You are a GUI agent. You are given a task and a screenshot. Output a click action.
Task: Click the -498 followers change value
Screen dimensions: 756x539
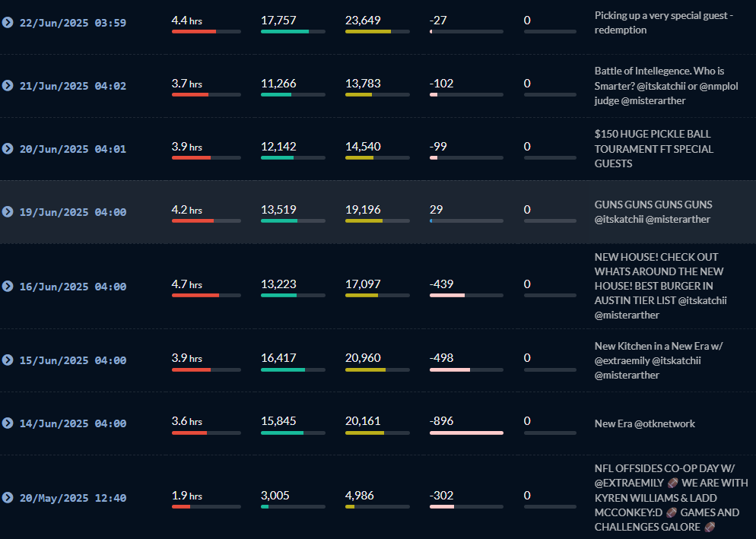(441, 358)
